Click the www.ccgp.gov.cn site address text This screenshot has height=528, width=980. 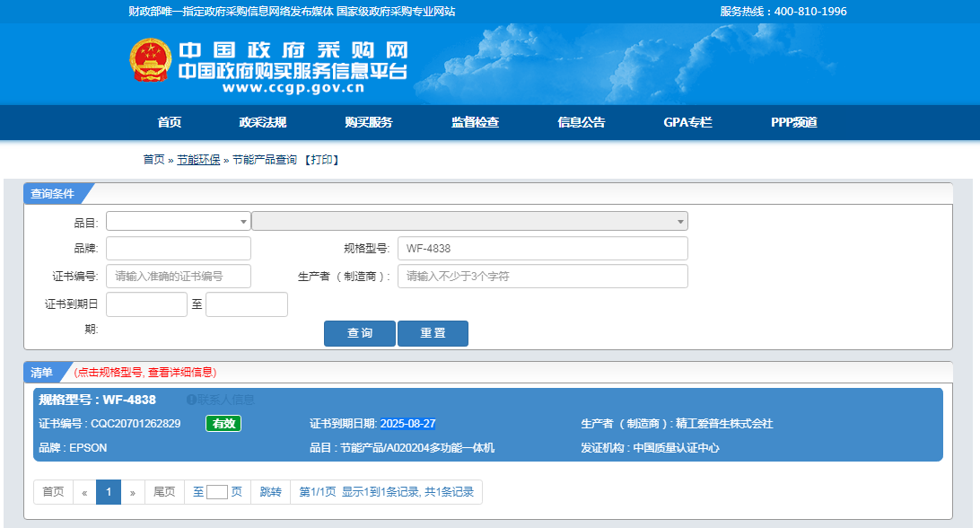[x=293, y=88]
